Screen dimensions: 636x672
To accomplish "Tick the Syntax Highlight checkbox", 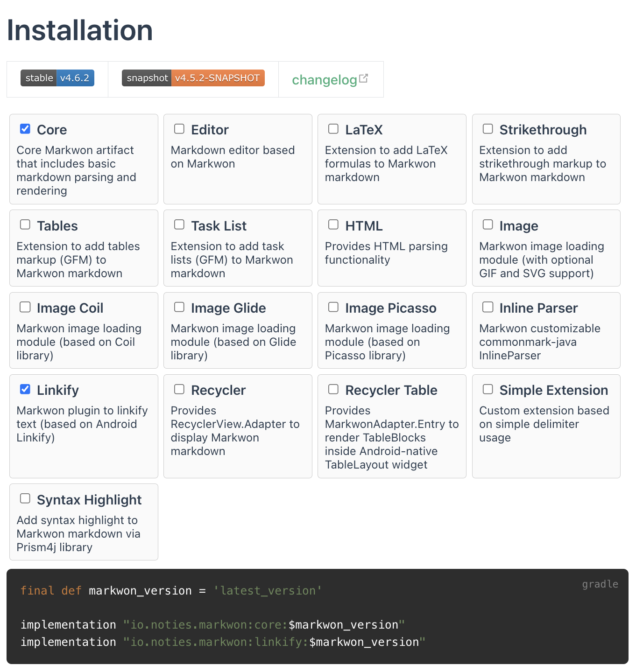I will [25, 499].
